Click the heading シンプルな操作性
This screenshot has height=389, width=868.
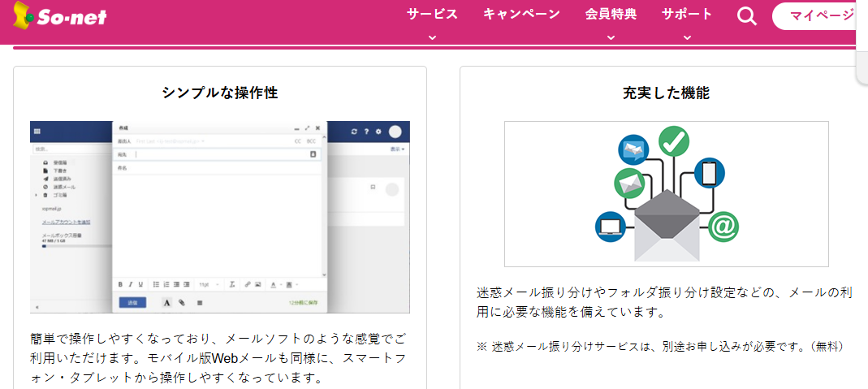point(220,93)
